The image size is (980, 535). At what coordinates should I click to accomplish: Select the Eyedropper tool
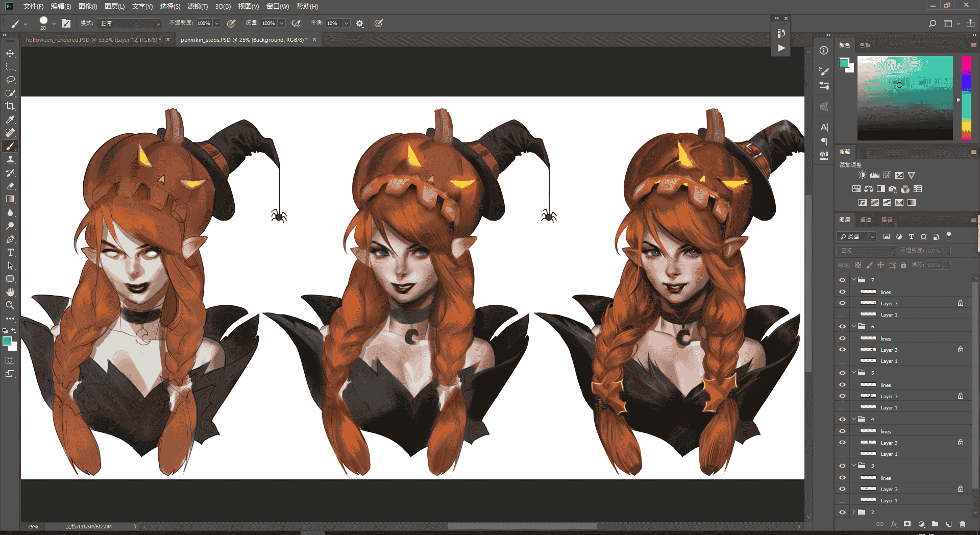coord(10,119)
